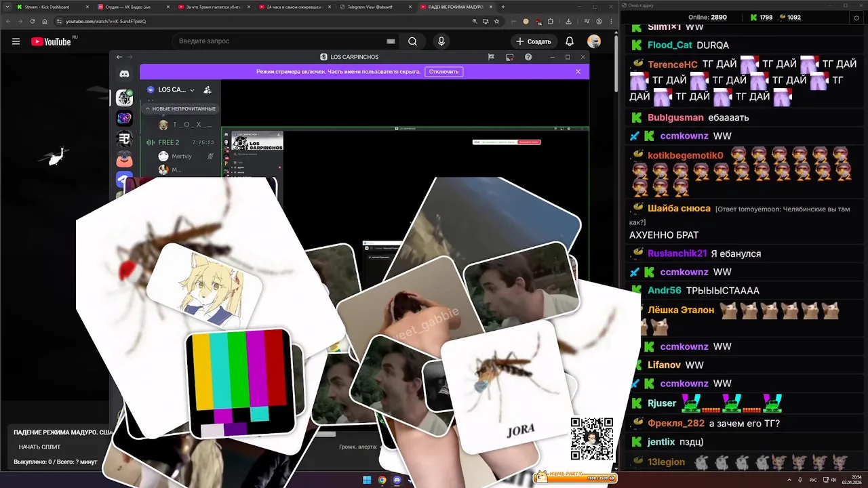The width and height of the screenshot is (868, 488).
Task: Select user Mertviy in voice channel
Action: coord(180,156)
